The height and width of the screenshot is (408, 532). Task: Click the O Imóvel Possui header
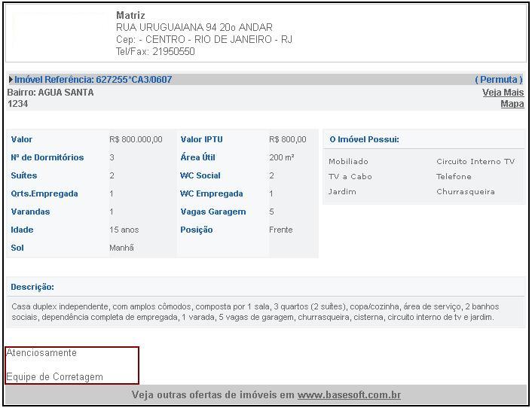pos(364,139)
